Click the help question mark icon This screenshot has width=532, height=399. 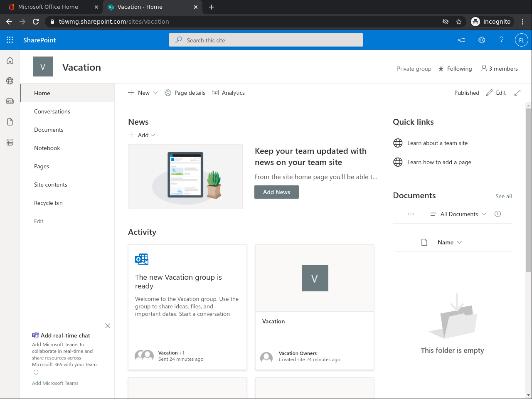pos(501,40)
